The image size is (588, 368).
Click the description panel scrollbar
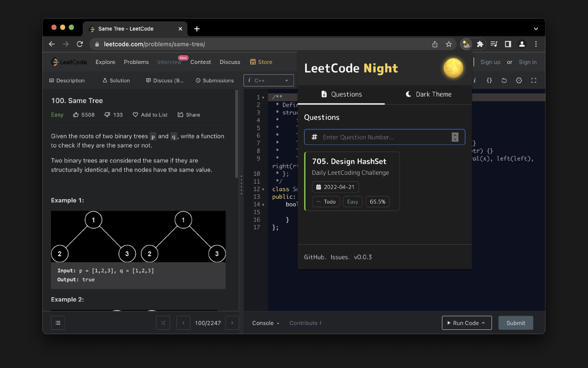pos(237,133)
